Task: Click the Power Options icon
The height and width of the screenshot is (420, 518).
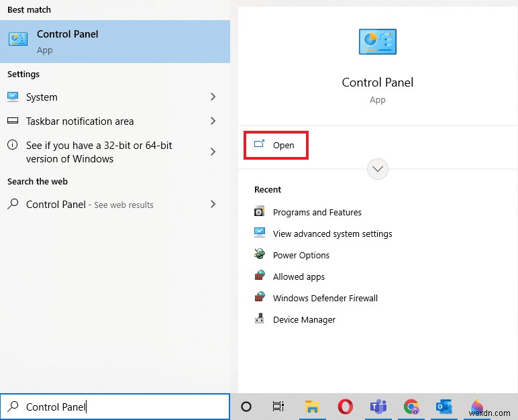Action: pos(259,254)
